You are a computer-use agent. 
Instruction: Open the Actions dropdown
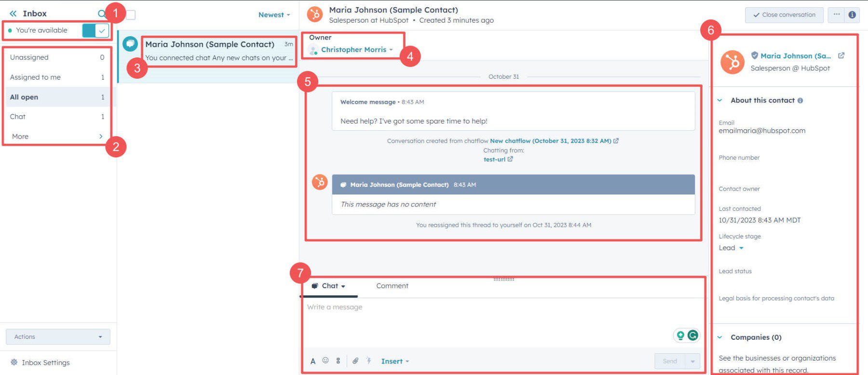tap(58, 337)
